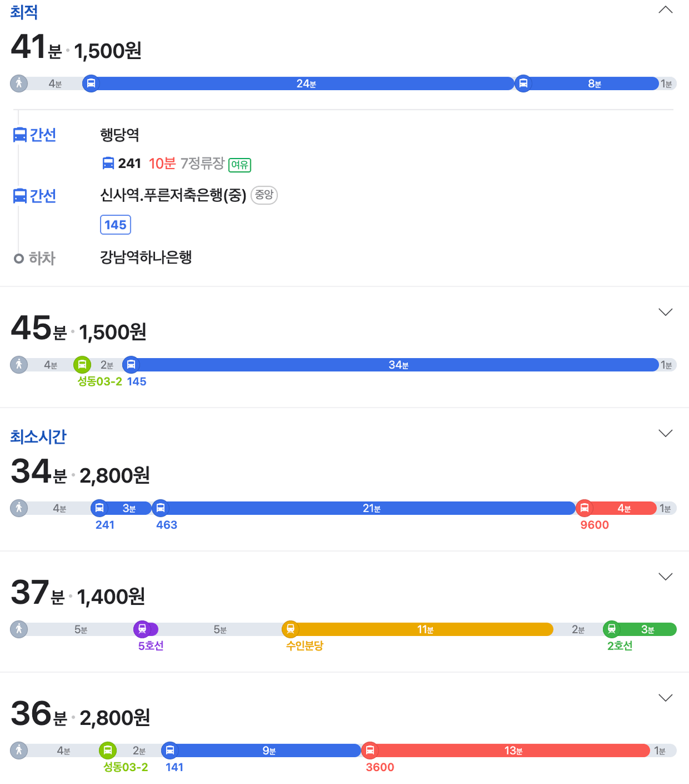Click the green 성동03-2 bus icon in the 45분 route
The image size is (689, 784).
(x=82, y=365)
